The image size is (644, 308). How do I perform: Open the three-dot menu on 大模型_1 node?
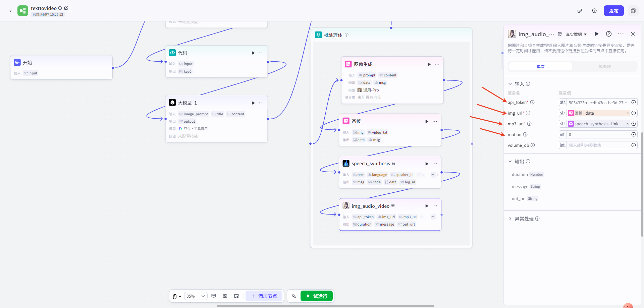coord(261,103)
